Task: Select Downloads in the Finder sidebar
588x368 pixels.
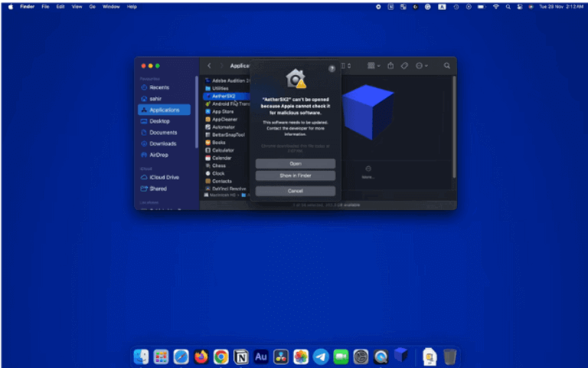Action: click(x=164, y=143)
